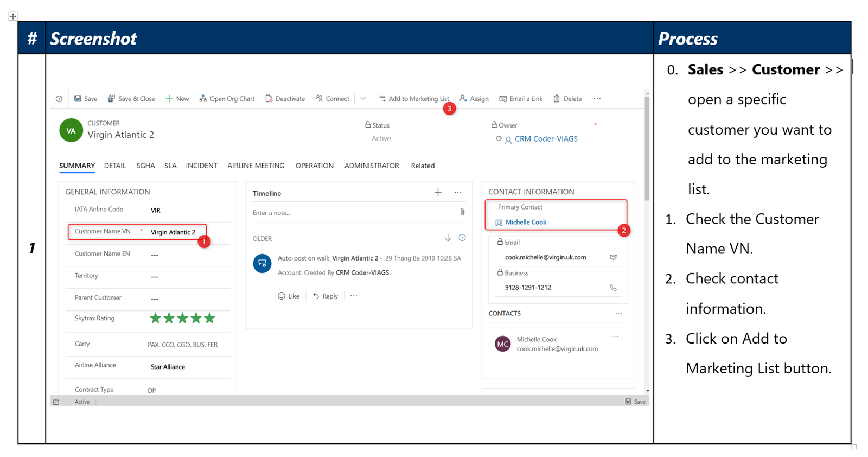Click the Save & Close toolbar button

click(131, 99)
